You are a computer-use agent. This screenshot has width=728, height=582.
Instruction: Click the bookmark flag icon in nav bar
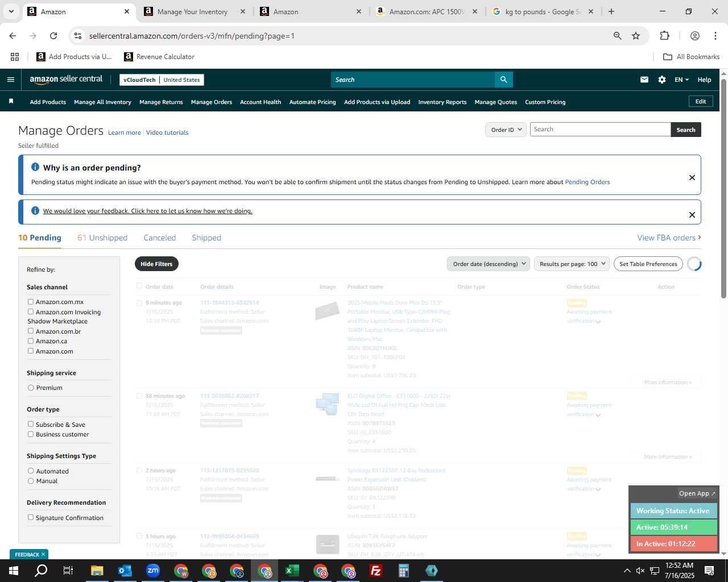pos(11,101)
